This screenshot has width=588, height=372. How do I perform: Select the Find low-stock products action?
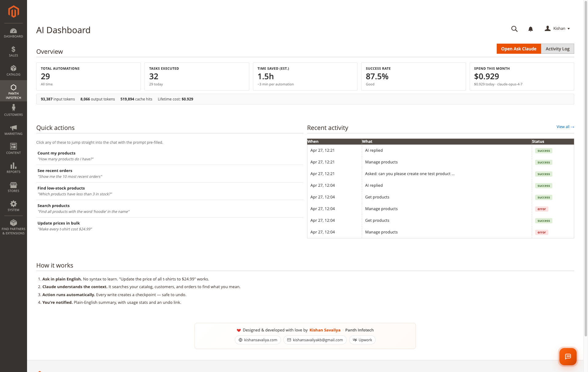pyautogui.click(x=170, y=191)
